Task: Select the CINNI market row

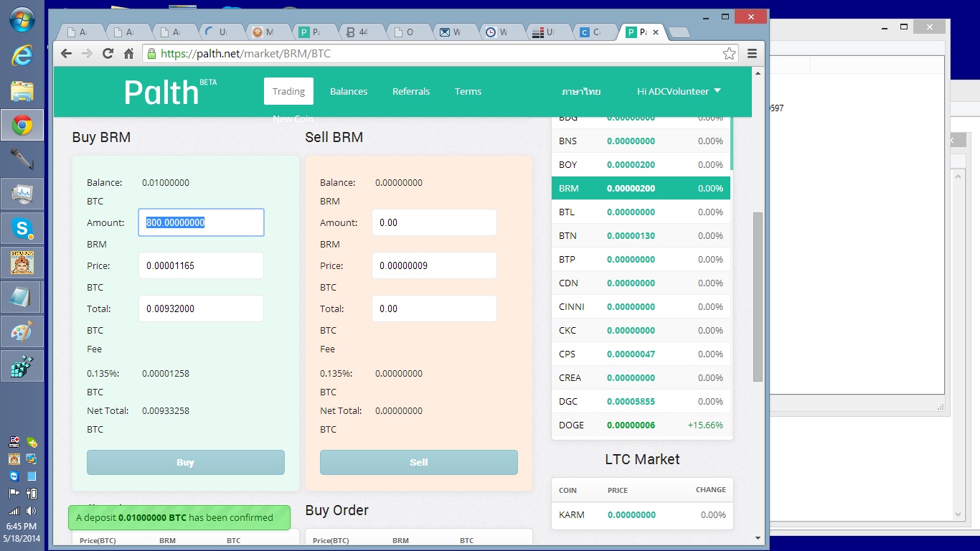Action: (641, 306)
